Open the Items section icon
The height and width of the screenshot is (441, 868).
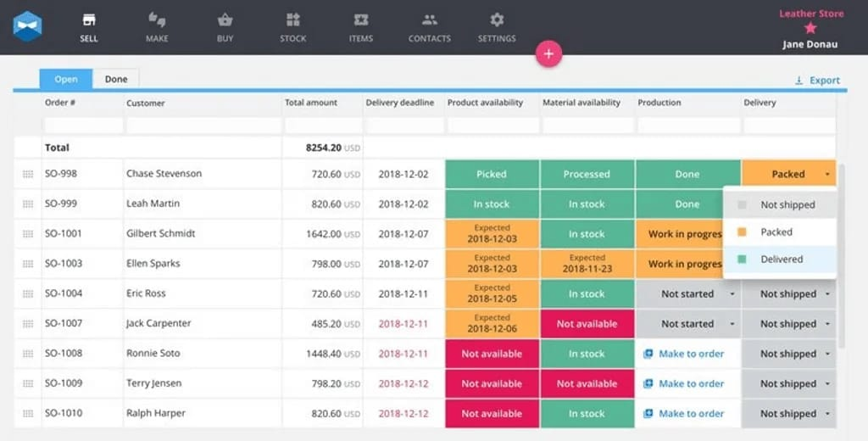pyautogui.click(x=361, y=20)
